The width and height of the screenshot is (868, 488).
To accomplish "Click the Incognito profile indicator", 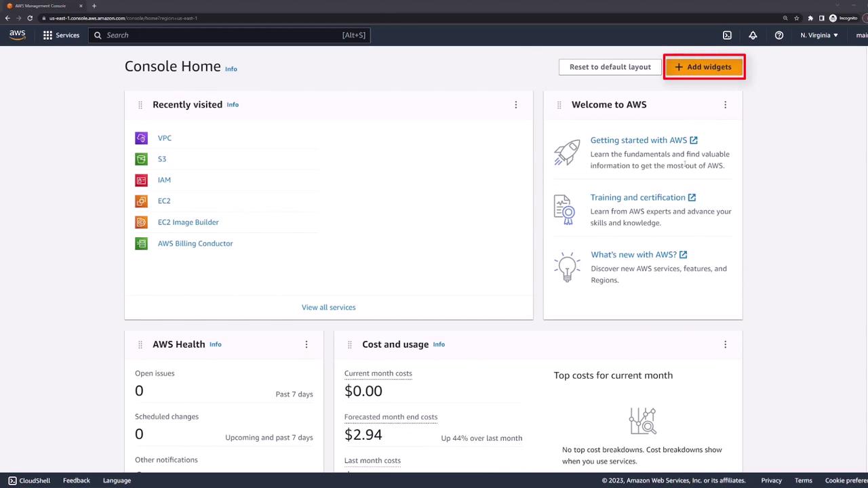I will pyautogui.click(x=844, y=18).
